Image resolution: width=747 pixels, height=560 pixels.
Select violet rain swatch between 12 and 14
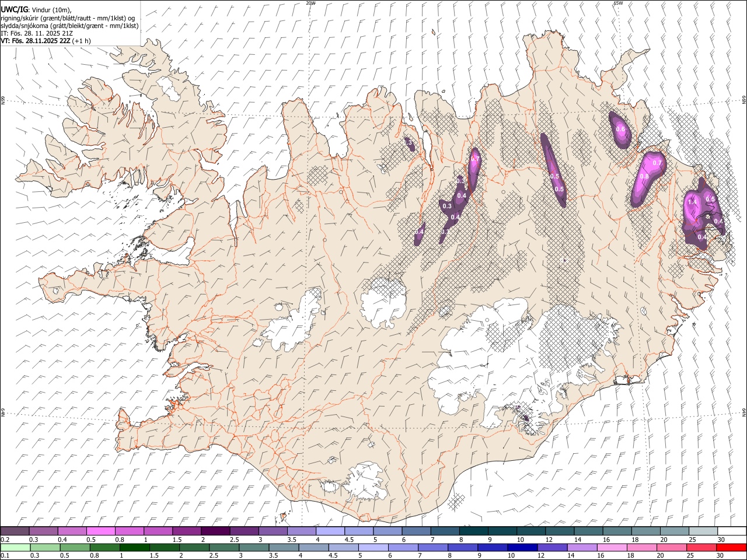[552, 547]
